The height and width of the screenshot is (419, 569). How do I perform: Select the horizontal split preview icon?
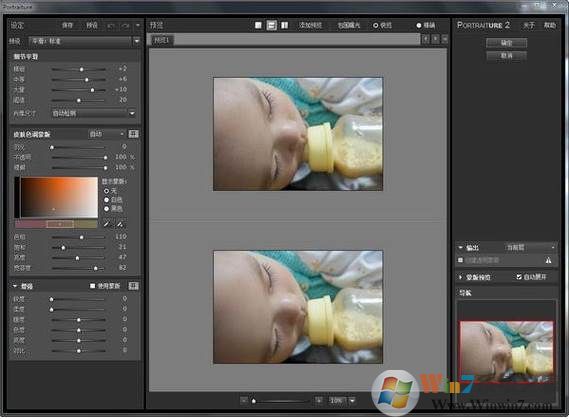coord(271,25)
